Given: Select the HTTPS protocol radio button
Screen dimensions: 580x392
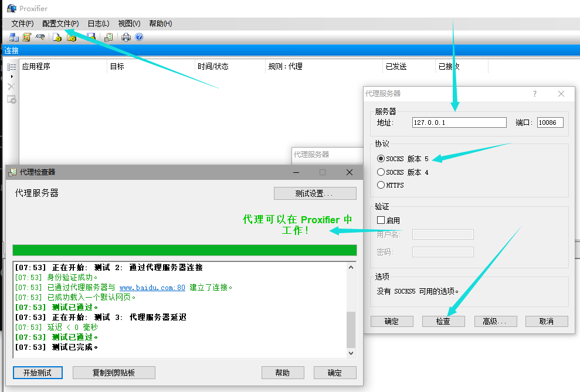Looking at the screenshot, I should point(381,185).
